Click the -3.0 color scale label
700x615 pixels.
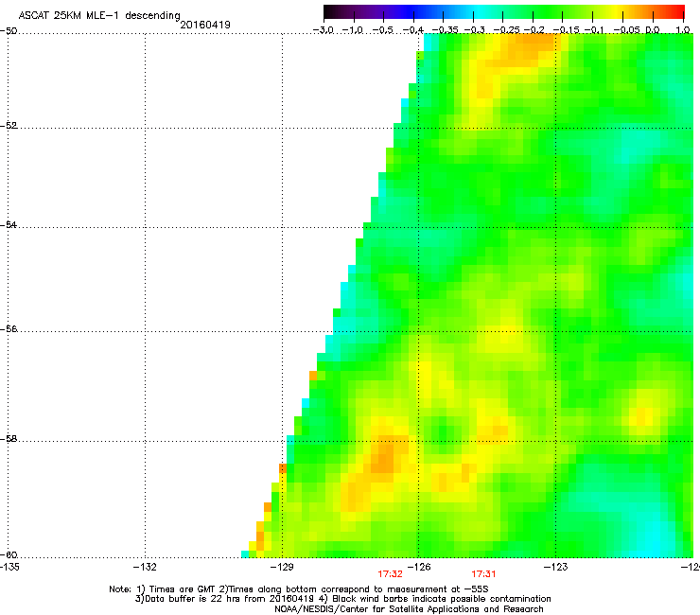(x=324, y=30)
